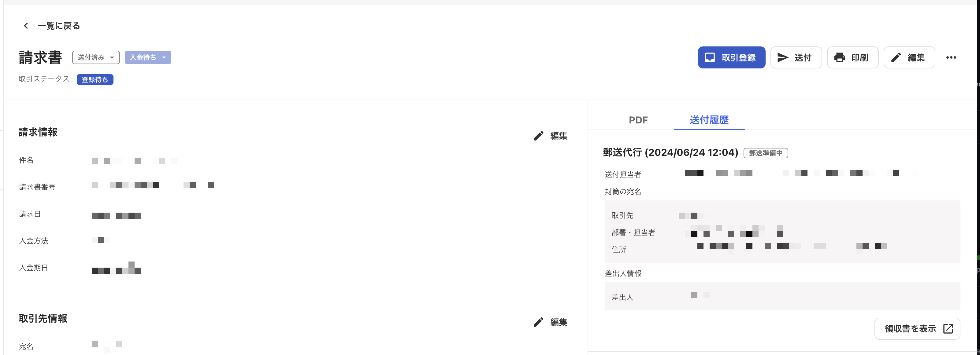Click the paper plane 送付 icon
This screenshot has height=355, width=980.
coord(782,57)
